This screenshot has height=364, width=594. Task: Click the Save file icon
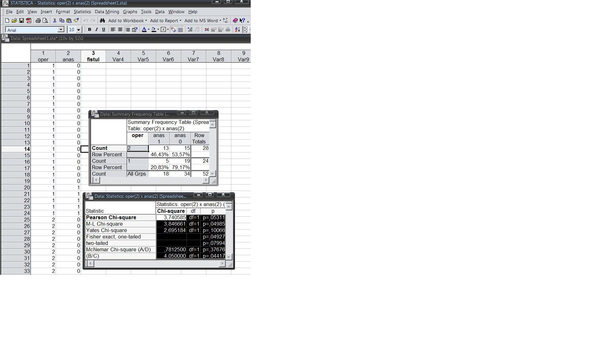[22, 21]
